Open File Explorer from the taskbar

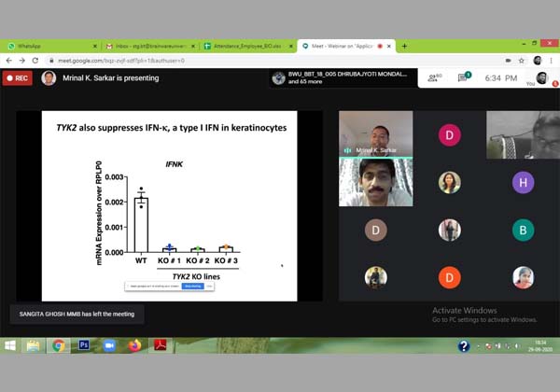34,345
